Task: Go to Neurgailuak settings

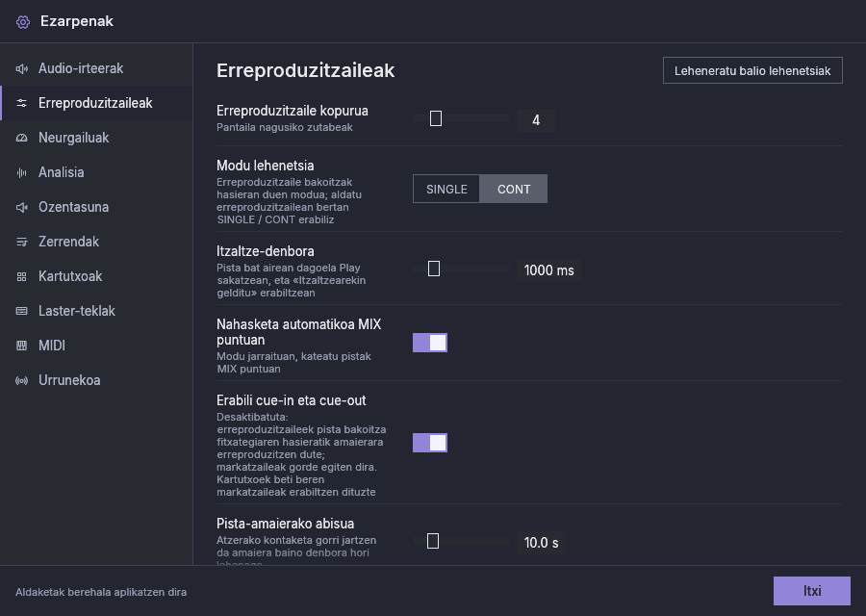Action: click(x=96, y=138)
